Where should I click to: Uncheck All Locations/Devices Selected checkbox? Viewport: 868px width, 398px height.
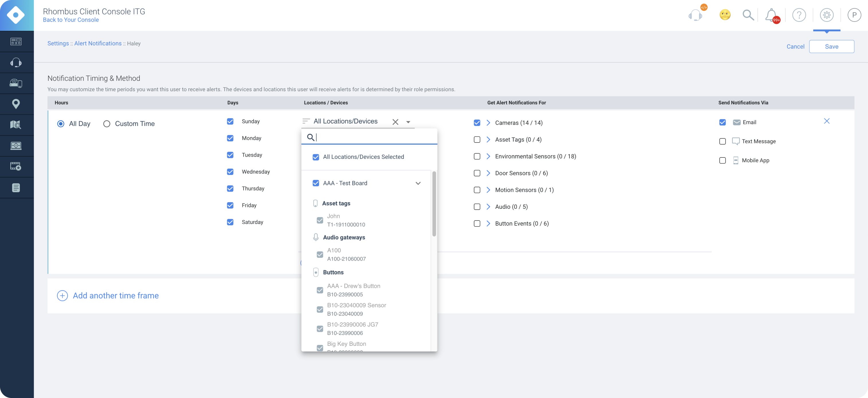pyautogui.click(x=316, y=157)
